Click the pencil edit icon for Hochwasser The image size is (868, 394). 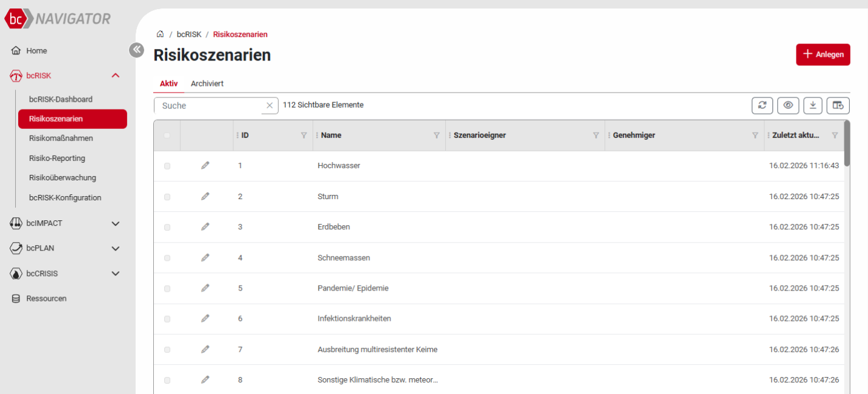click(x=205, y=165)
